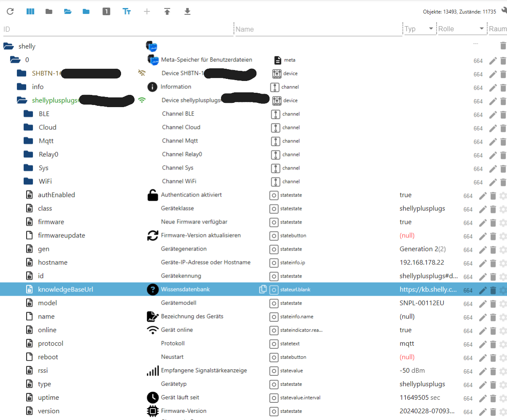
Task: Collapse the shellyplusplugs device folder
Action: [22, 100]
